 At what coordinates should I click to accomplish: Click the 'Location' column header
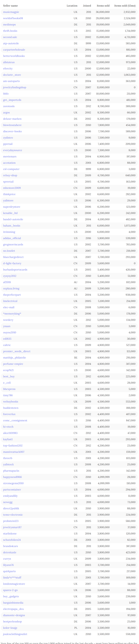tap(72, 5)
